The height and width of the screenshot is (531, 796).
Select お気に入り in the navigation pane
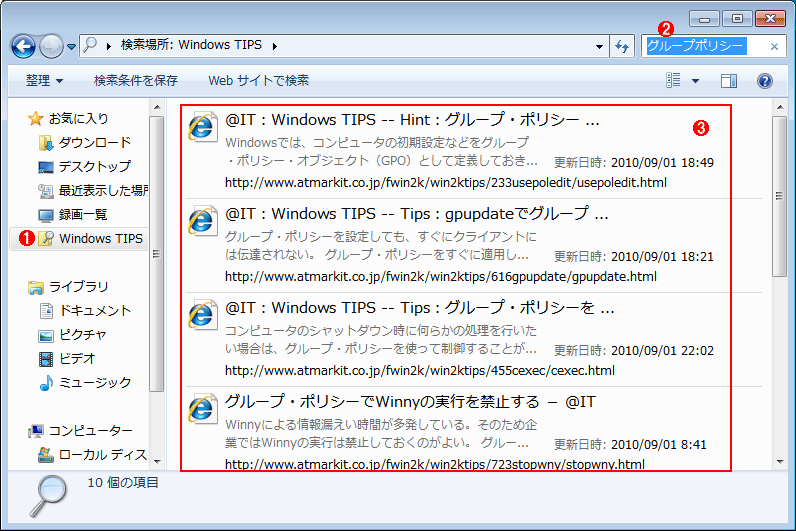pos(79,118)
